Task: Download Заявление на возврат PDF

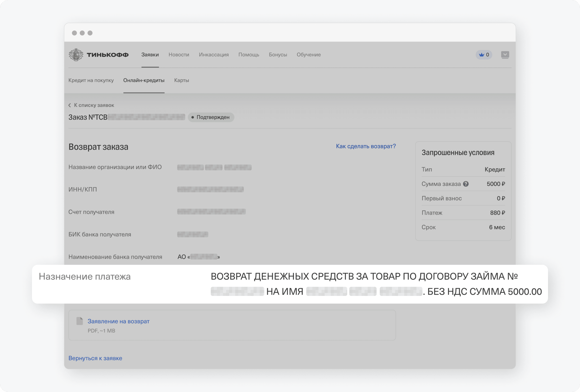Action: 118,321
